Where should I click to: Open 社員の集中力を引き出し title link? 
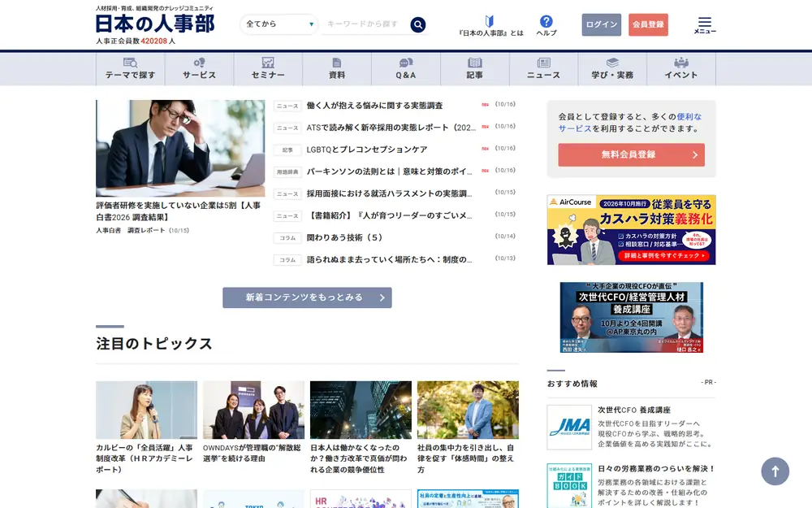coord(466,458)
